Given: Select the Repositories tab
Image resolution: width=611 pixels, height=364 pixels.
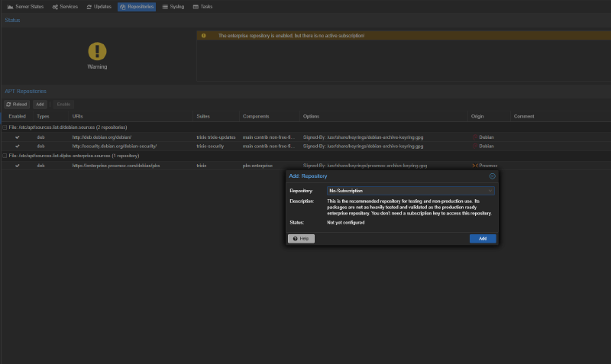Looking at the screenshot, I should (x=137, y=7).
